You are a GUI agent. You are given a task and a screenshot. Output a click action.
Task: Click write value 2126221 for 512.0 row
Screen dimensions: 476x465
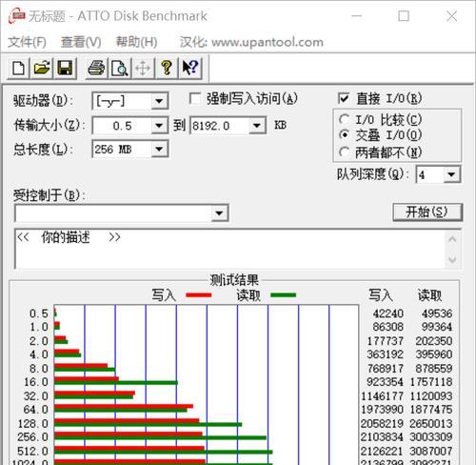pos(382,451)
